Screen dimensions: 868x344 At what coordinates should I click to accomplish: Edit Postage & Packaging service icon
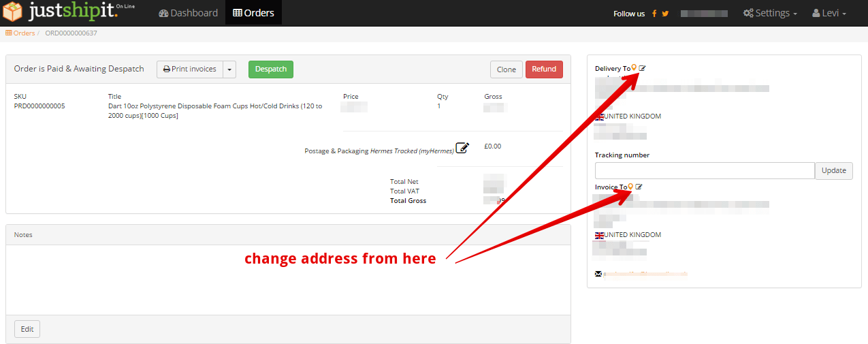(x=462, y=148)
